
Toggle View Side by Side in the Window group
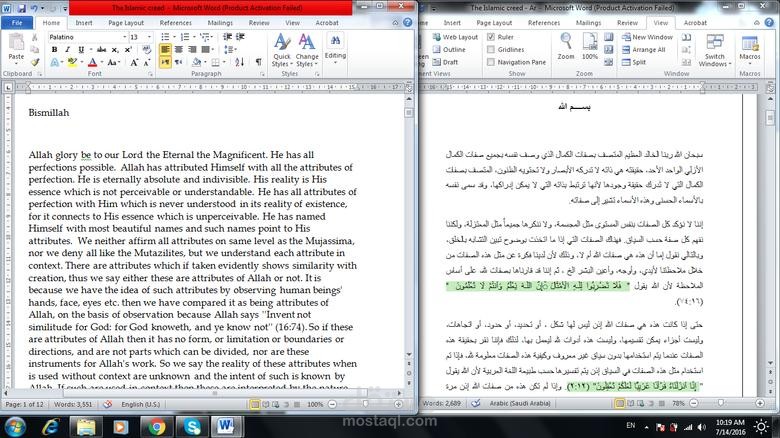point(686,37)
